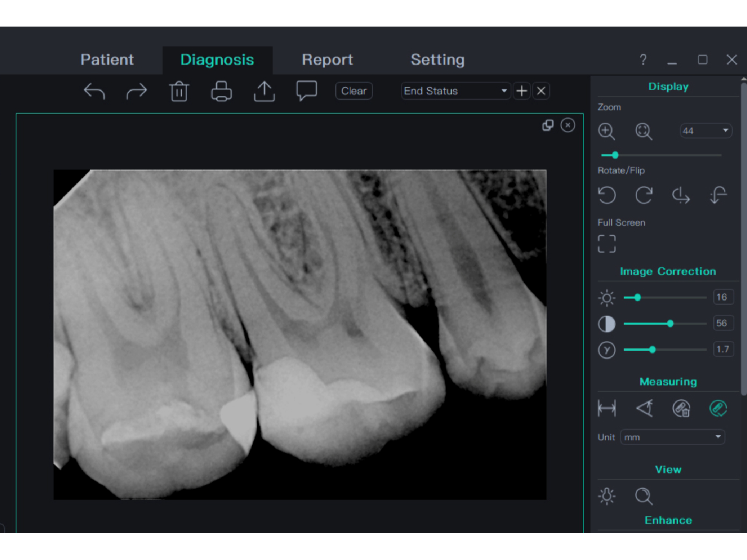The height and width of the screenshot is (560, 747).
Task: Toggle the brightness spotlight view tool
Action: (607, 496)
